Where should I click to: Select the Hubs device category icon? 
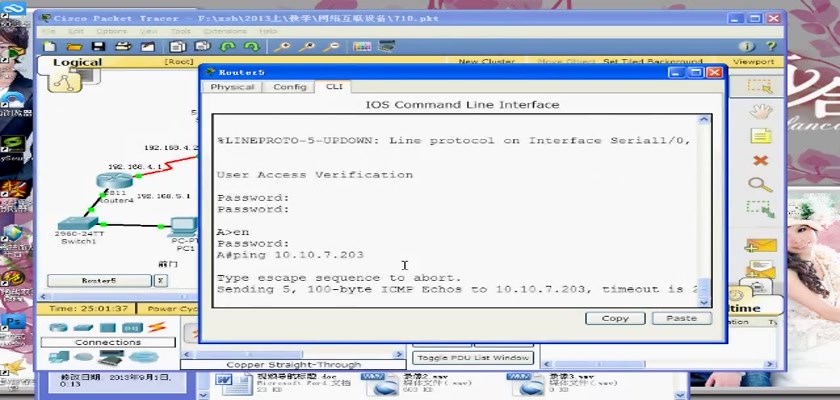point(107,327)
